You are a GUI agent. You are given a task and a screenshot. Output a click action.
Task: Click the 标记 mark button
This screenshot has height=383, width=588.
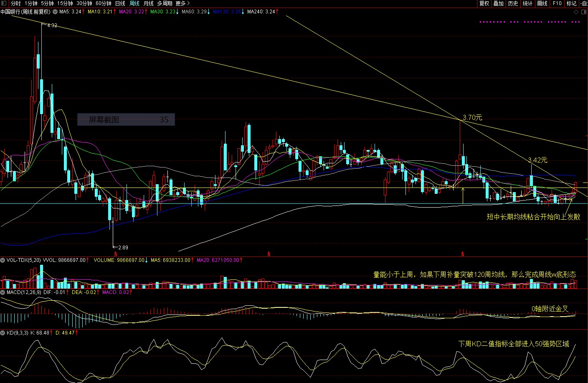click(571, 3)
